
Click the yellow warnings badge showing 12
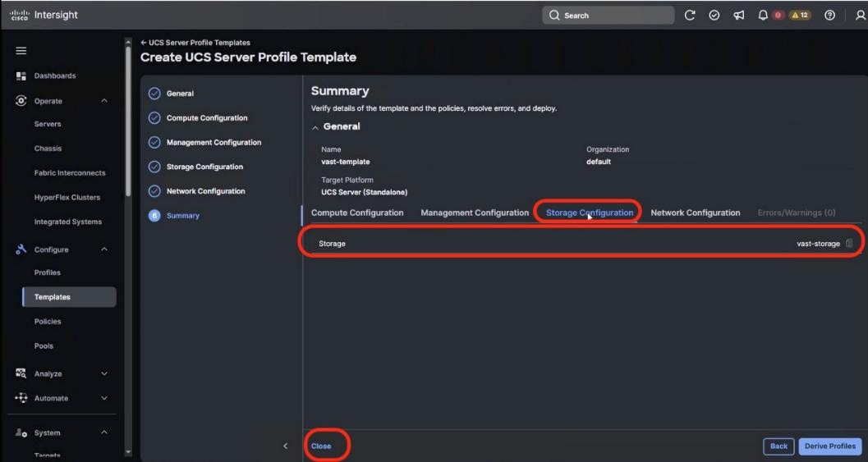pyautogui.click(x=800, y=16)
